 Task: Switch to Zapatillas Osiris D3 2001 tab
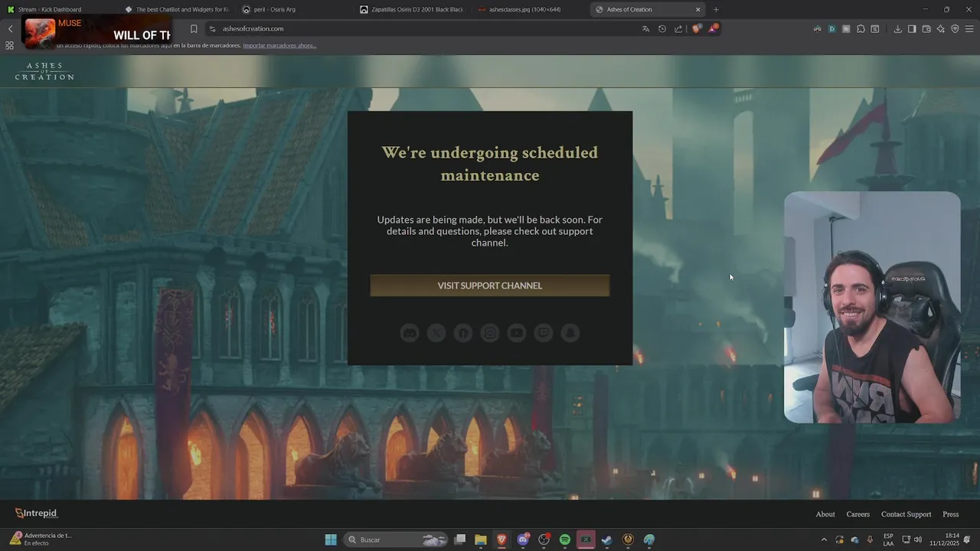(412, 9)
